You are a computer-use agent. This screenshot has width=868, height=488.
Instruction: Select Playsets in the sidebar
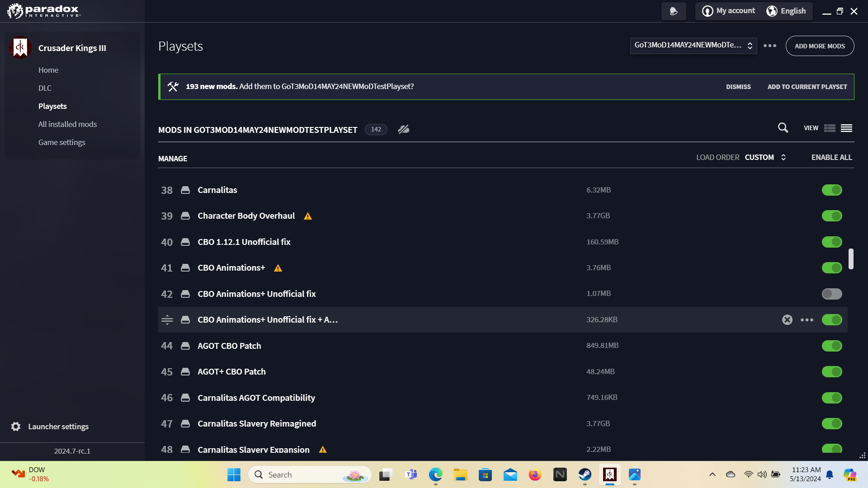(x=52, y=106)
